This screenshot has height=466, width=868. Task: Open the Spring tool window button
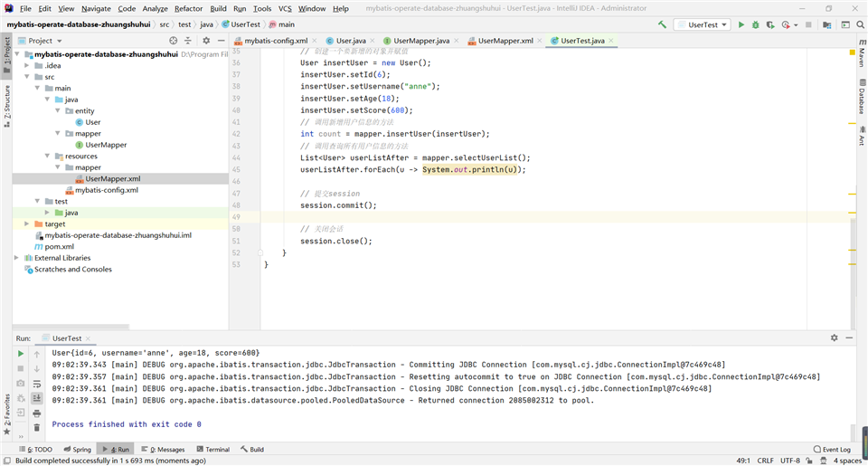(77, 450)
